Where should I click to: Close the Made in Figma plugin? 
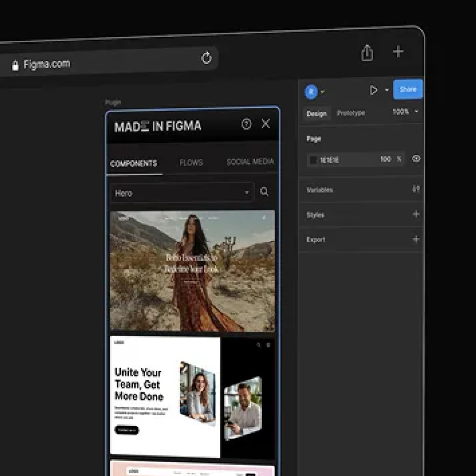tap(265, 123)
